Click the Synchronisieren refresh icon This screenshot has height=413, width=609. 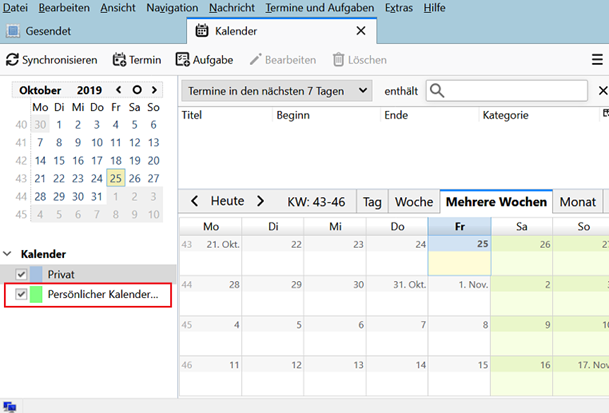tap(12, 60)
